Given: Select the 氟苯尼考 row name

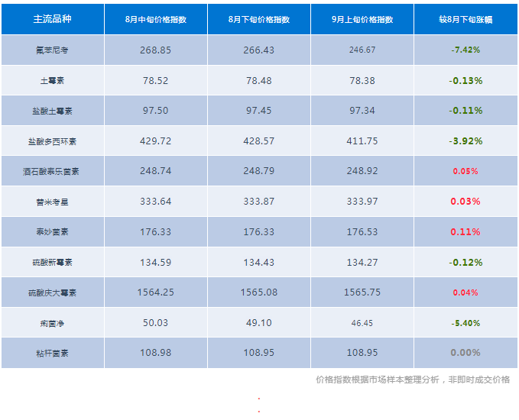Looking at the screenshot, I should (52, 50).
